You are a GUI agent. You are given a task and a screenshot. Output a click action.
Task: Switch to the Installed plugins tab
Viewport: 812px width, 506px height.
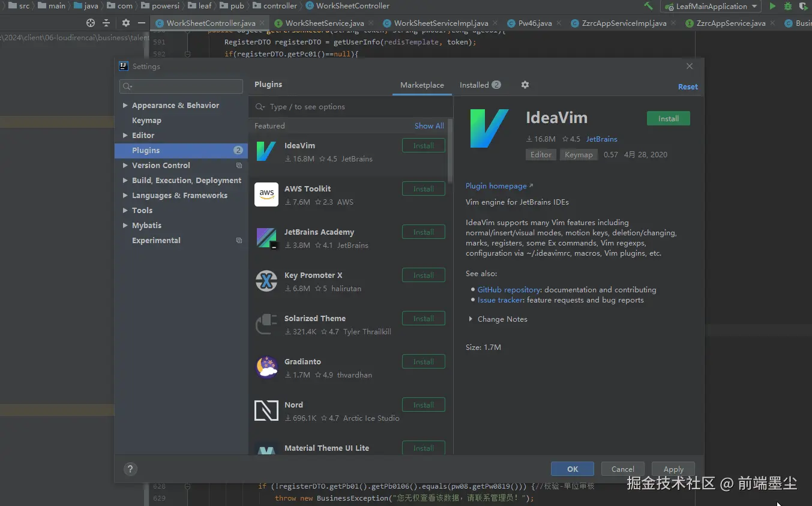point(480,85)
